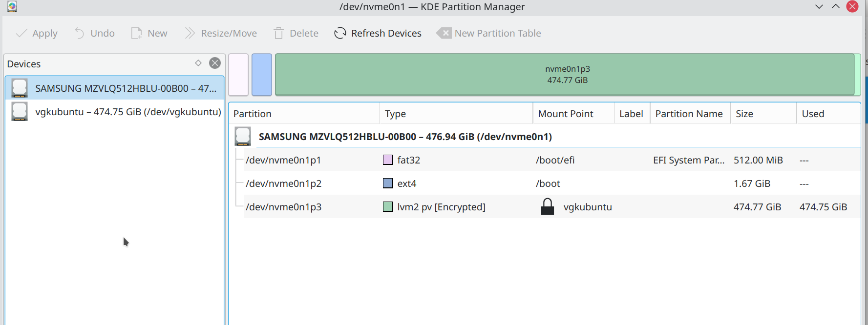This screenshot has width=868, height=325.
Task: Click the ext4 color swatch
Action: click(x=388, y=183)
